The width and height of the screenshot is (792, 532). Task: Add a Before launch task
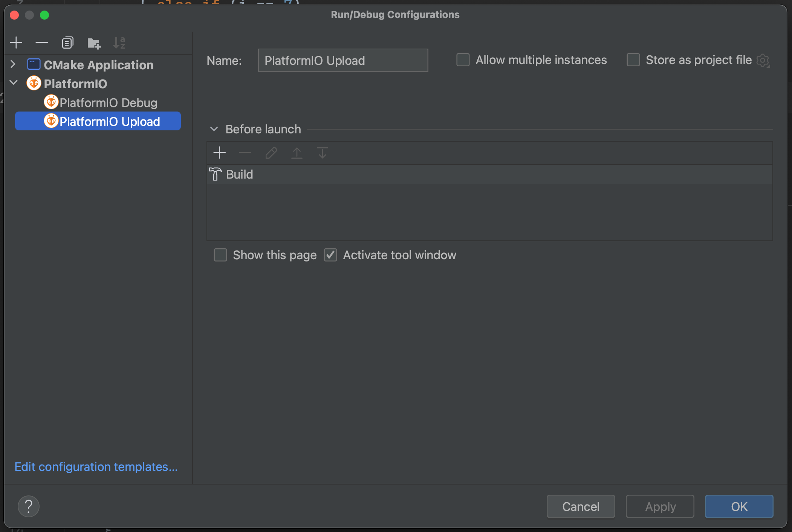pyautogui.click(x=219, y=153)
